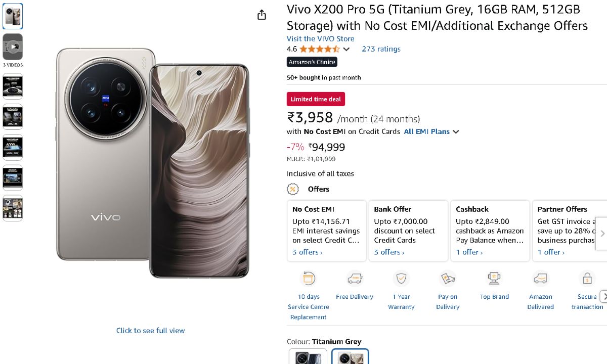Click the Amazon Delivered icon
The width and height of the screenshot is (607, 364).
[x=541, y=279]
